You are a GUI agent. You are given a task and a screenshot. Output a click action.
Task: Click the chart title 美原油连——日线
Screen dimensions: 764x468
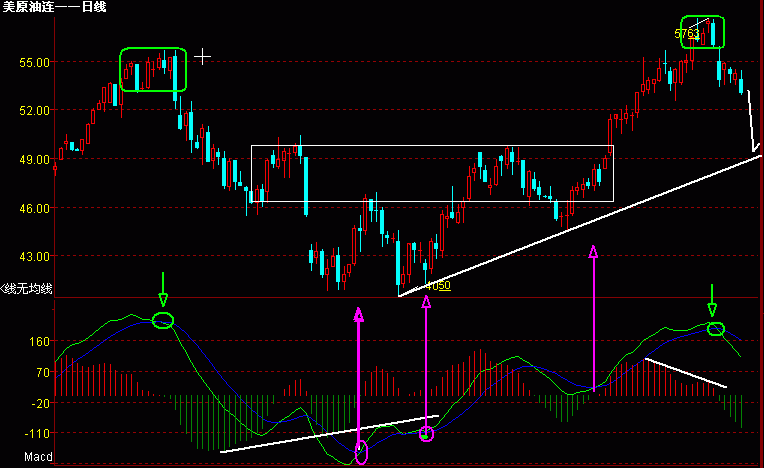coord(55,7)
